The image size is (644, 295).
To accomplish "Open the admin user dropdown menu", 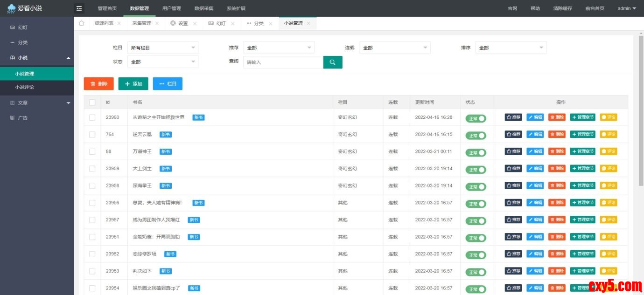I will point(626,8).
